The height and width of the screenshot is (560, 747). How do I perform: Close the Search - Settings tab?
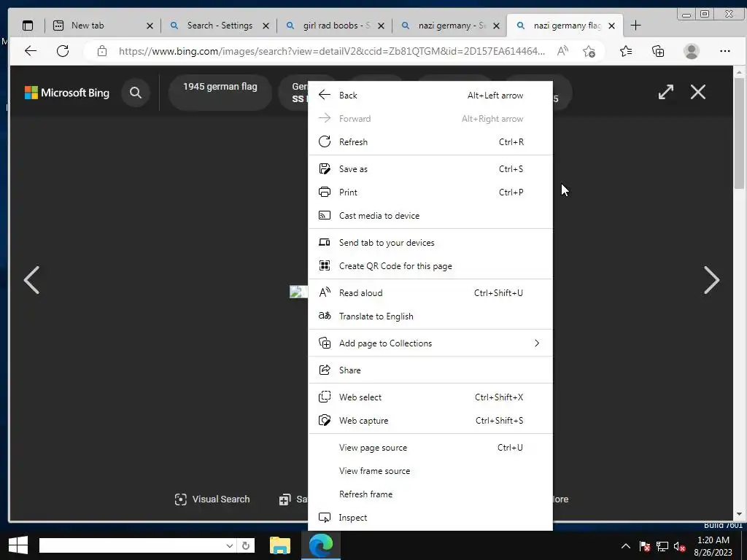coord(266,26)
